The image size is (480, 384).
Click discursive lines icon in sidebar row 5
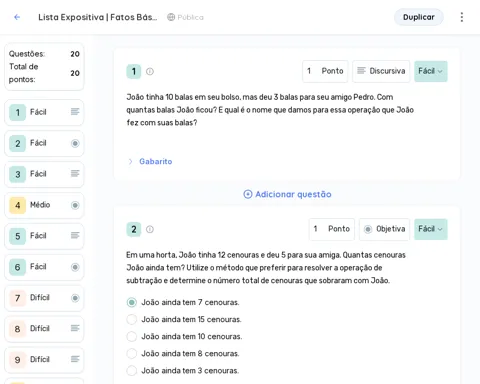[75, 235]
